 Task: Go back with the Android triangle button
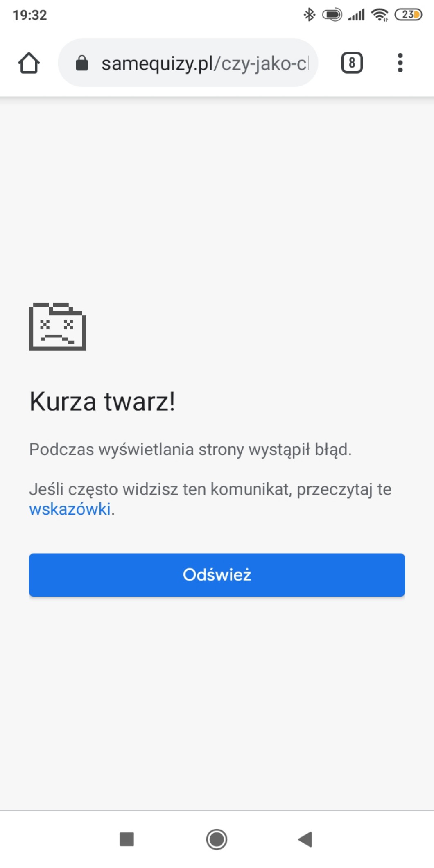305,839
